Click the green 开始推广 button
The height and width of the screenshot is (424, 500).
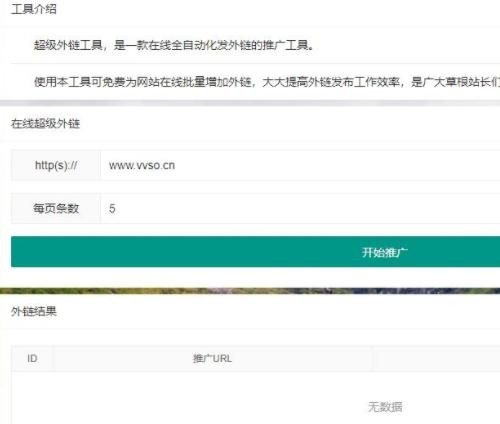255,252
